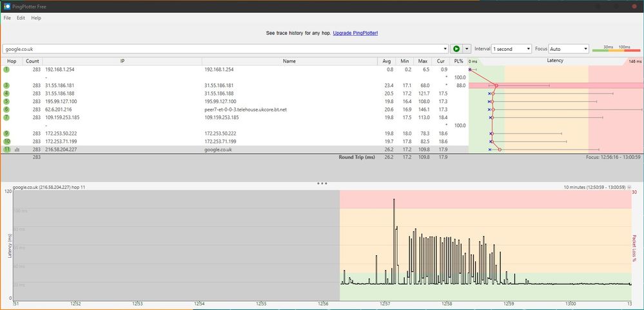Select hop 11 green circle icon
The height and width of the screenshot is (310, 644).
pyautogui.click(x=6, y=150)
